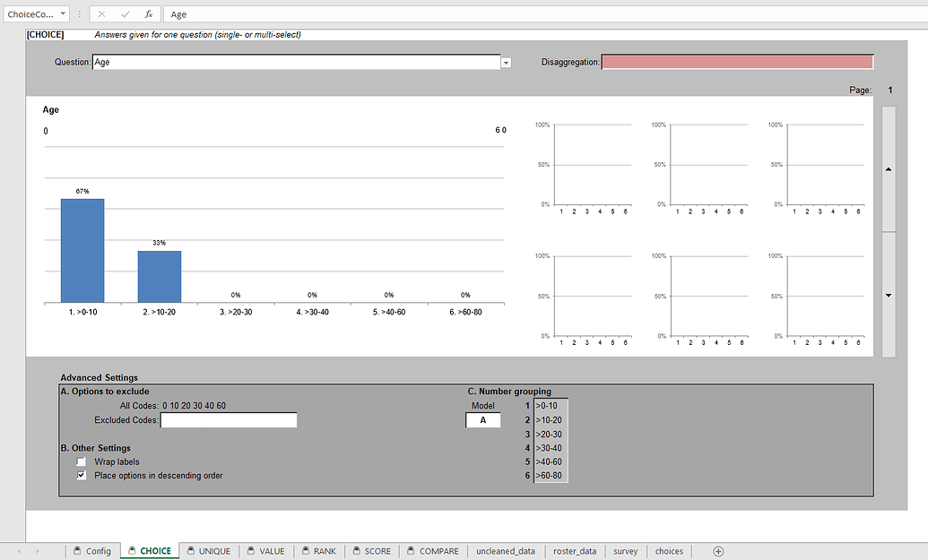Toggle the Wrap labels setting off and on
This screenshot has height=560, width=928.
tap(82, 461)
